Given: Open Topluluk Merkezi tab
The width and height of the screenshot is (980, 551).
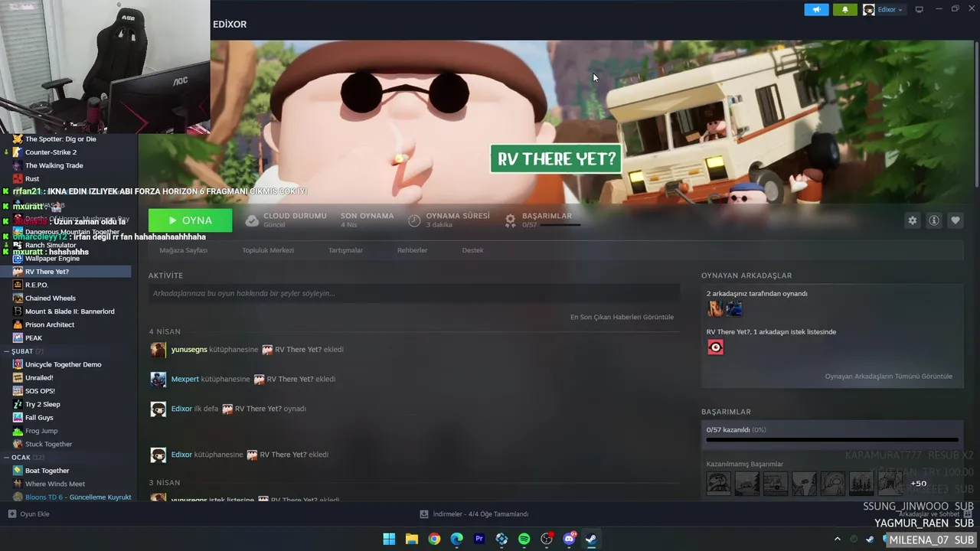Looking at the screenshot, I should tap(268, 250).
